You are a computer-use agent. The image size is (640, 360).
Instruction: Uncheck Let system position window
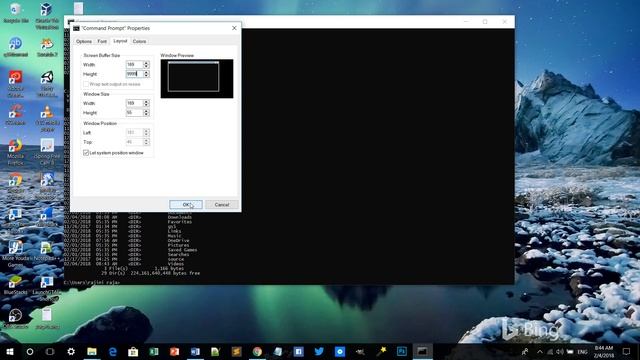(86, 153)
